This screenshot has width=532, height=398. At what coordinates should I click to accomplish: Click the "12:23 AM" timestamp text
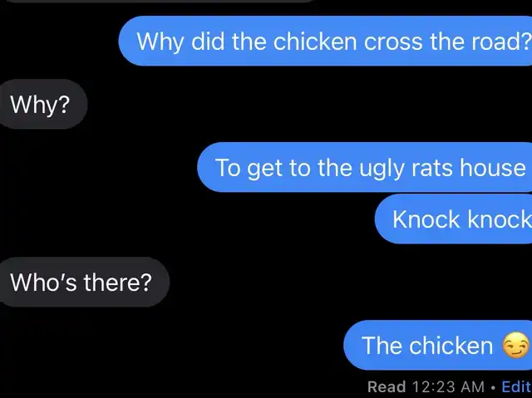pos(449,386)
